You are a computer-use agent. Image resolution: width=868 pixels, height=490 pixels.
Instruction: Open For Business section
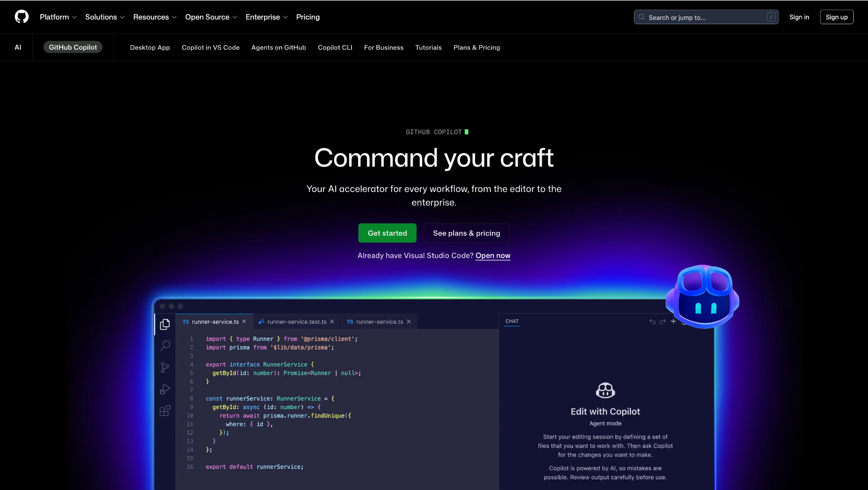384,47
